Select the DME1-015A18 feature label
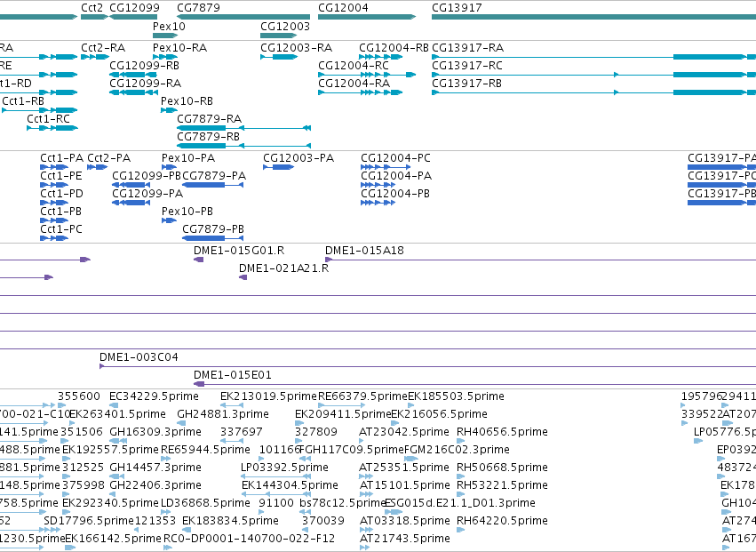This screenshot has height=552, width=756. [x=364, y=251]
